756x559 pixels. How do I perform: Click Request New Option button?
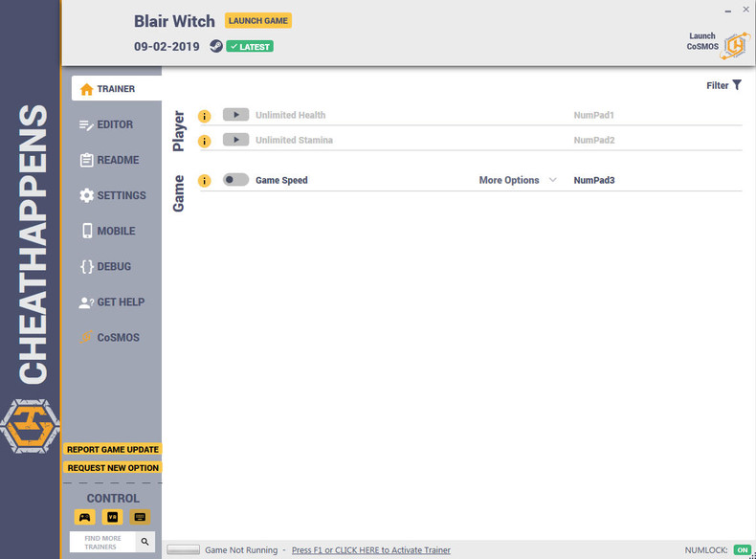point(113,467)
